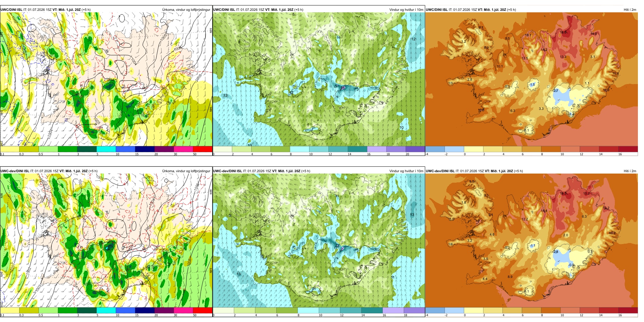This screenshot has height=322, width=644.
Task: Click the -1.5 temperature value on UWC/DINI map
Action: coord(532,85)
